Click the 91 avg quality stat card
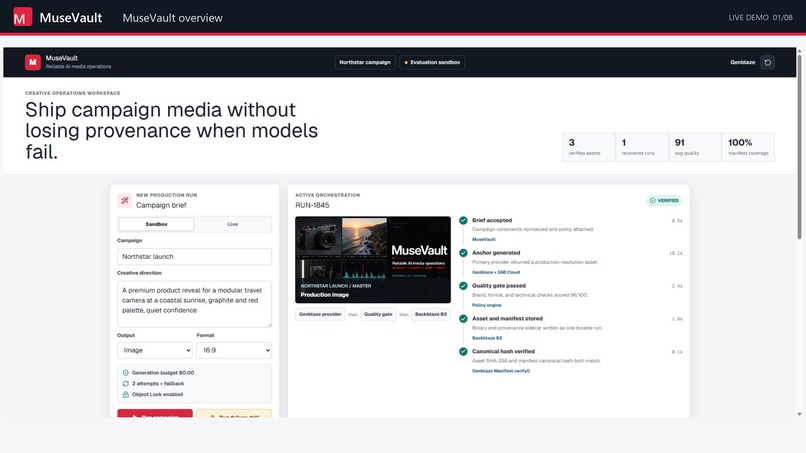806x453 pixels. coord(695,147)
